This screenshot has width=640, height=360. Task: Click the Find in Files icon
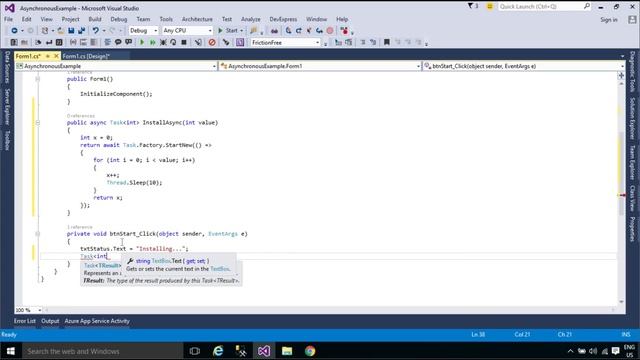click(x=253, y=31)
